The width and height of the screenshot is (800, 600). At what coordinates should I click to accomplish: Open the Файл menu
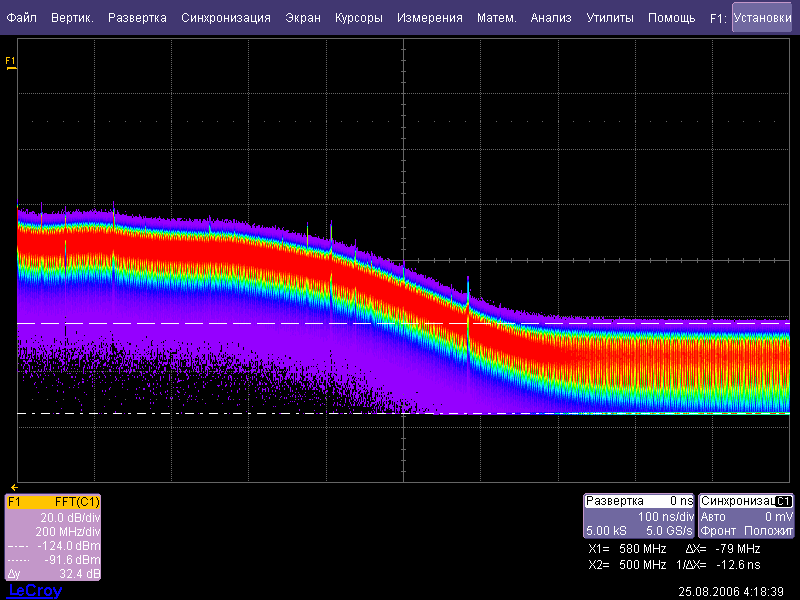pyautogui.click(x=22, y=18)
